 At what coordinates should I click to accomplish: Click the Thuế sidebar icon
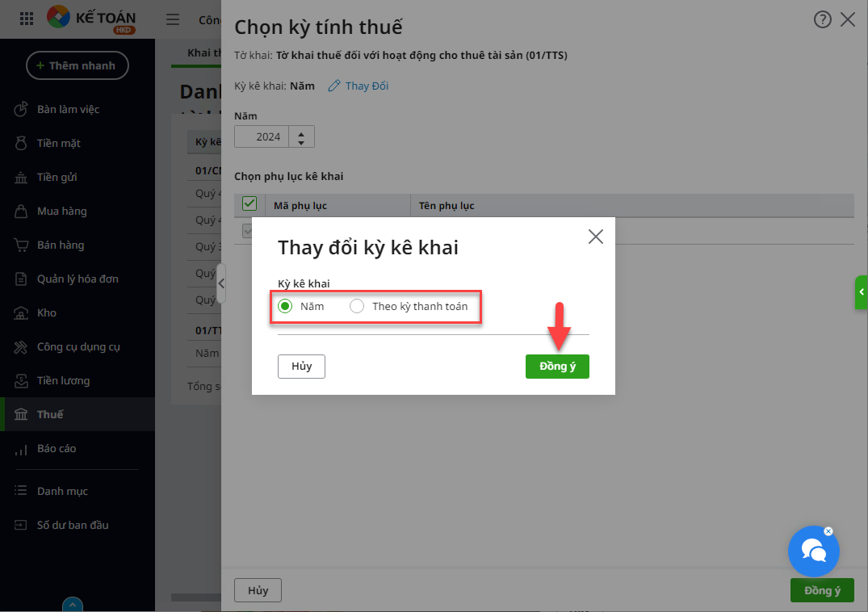click(x=21, y=414)
